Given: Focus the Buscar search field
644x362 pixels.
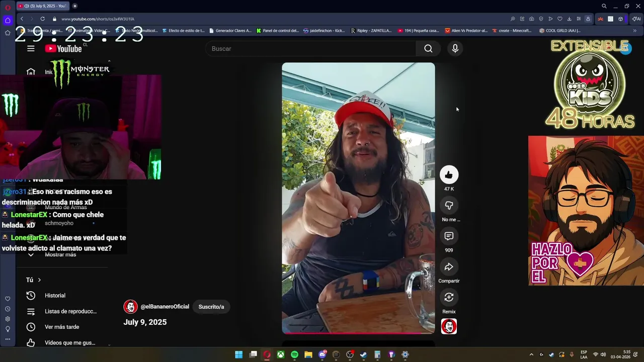Looking at the screenshot, I should click(311, 49).
